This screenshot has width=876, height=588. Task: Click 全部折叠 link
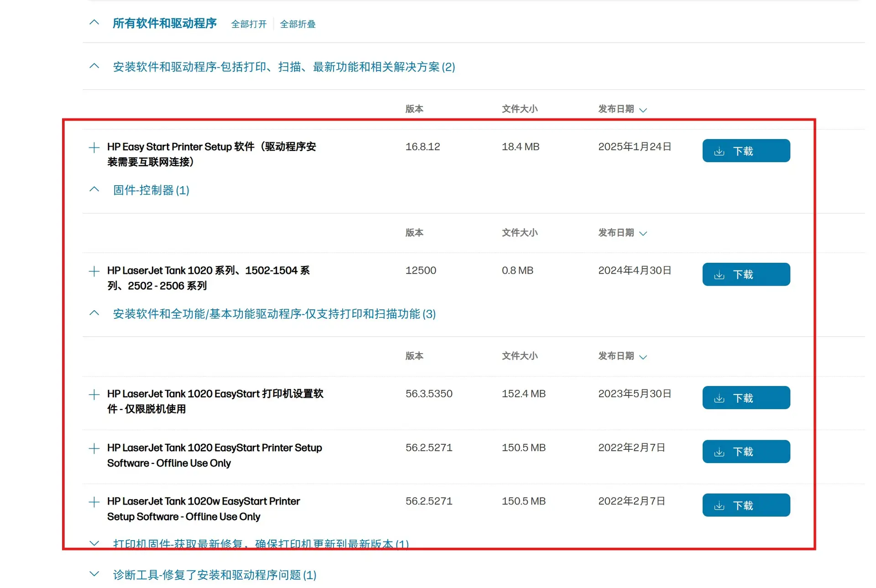pos(297,24)
